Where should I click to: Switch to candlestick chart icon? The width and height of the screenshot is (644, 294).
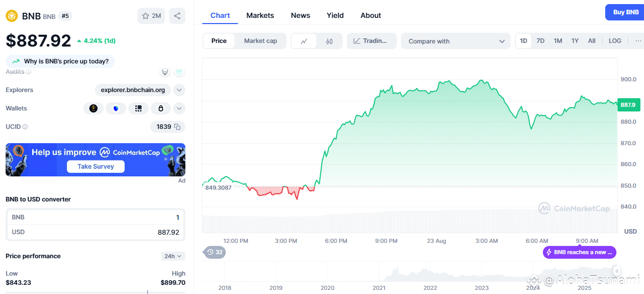tap(329, 41)
